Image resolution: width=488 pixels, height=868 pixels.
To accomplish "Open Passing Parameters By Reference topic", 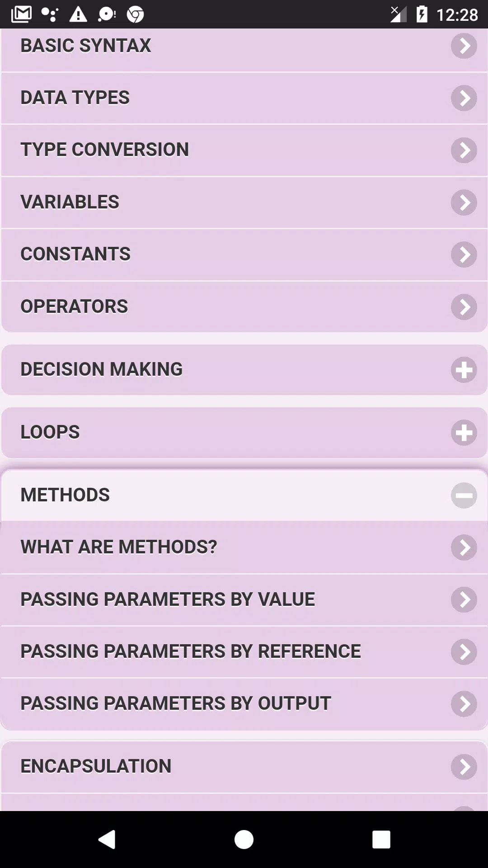I will pos(244,652).
